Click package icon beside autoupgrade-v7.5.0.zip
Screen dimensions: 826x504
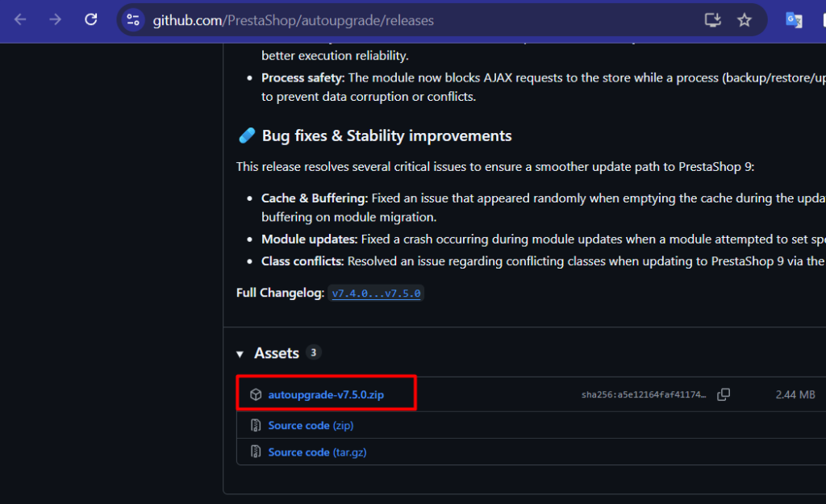point(256,394)
